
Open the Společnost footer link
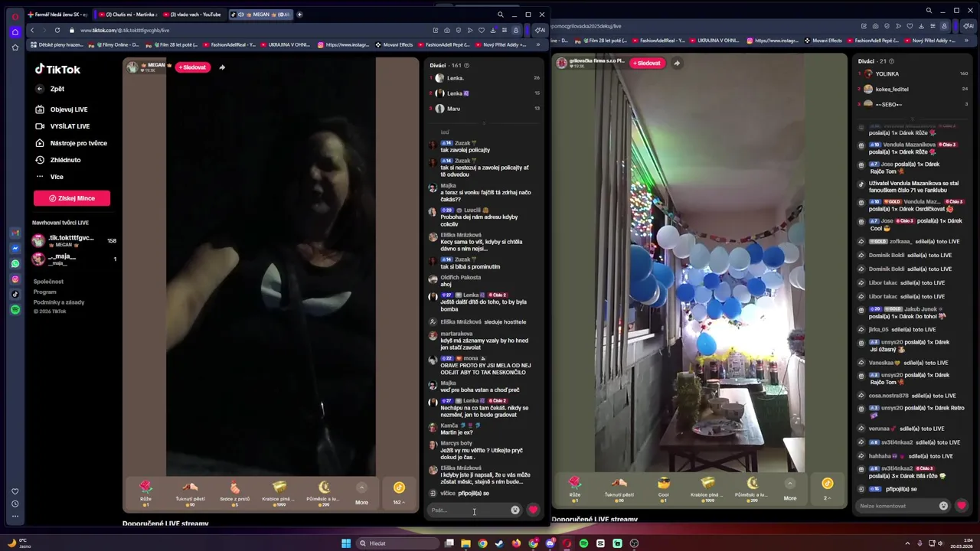point(48,282)
